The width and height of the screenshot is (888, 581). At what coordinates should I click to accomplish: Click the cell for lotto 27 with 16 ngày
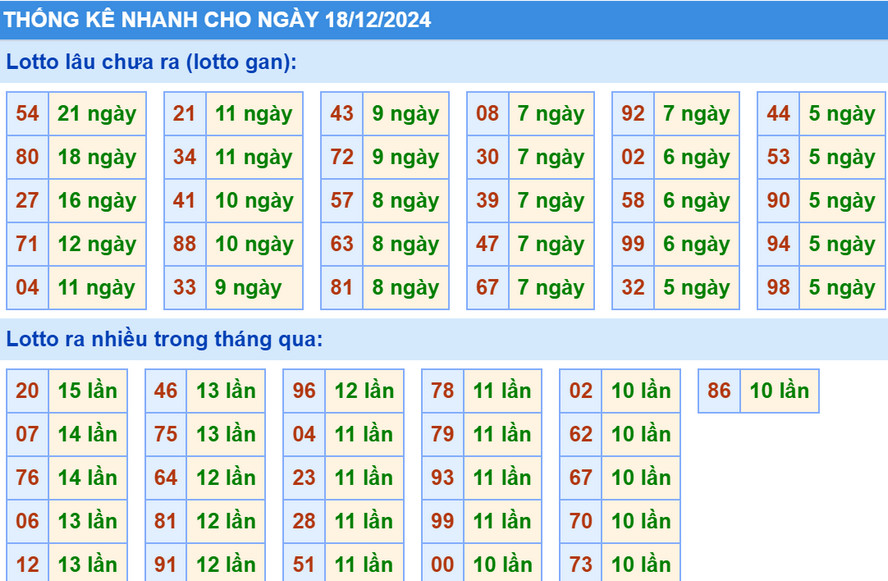point(74,200)
